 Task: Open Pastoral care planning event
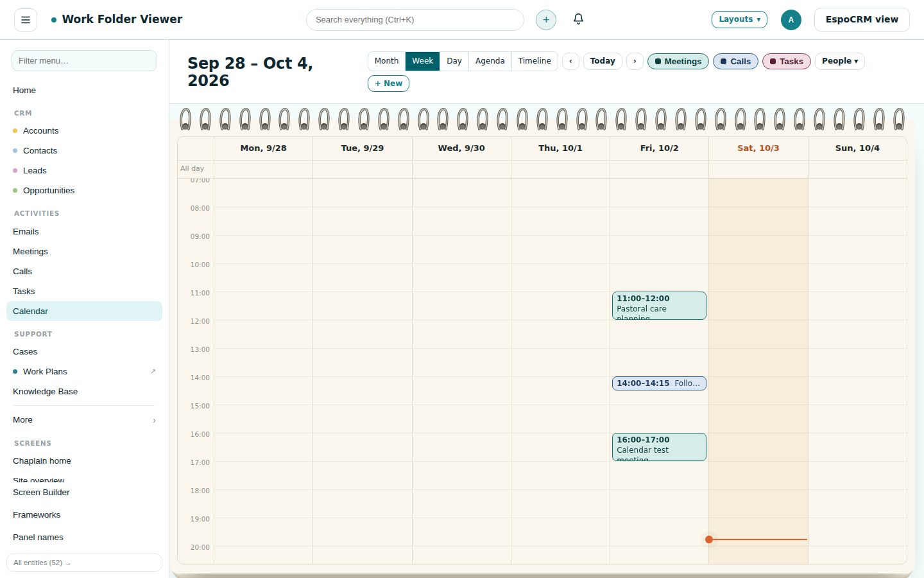(659, 306)
